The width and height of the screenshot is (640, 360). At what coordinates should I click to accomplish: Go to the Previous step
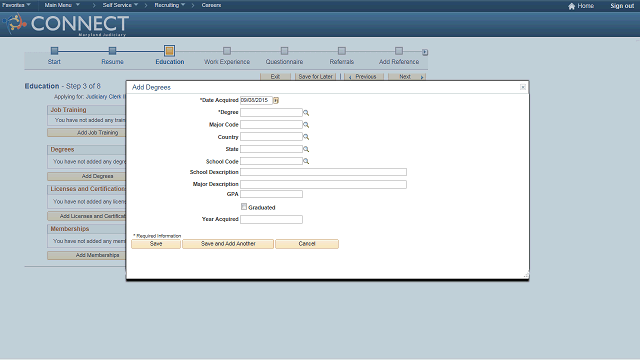coord(364,76)
